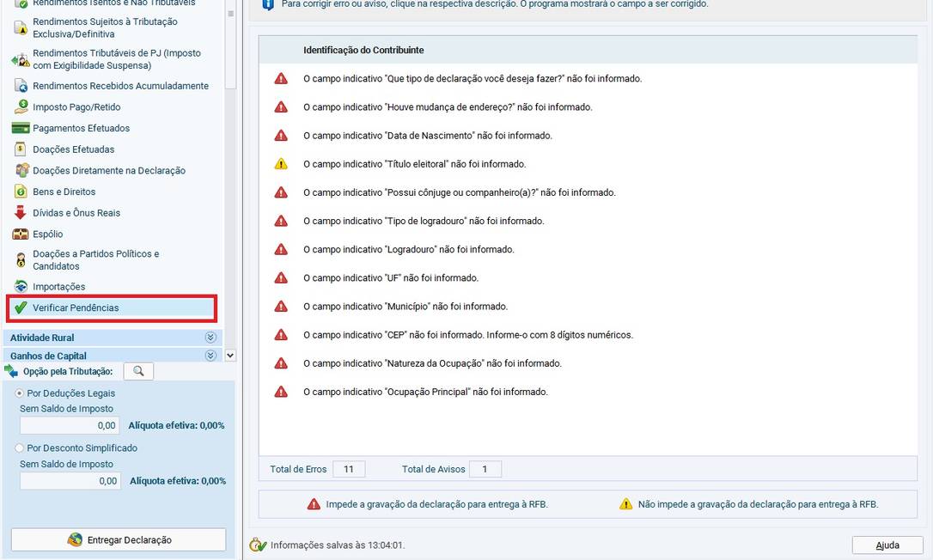Click the Ajuda button

(887, 545)
